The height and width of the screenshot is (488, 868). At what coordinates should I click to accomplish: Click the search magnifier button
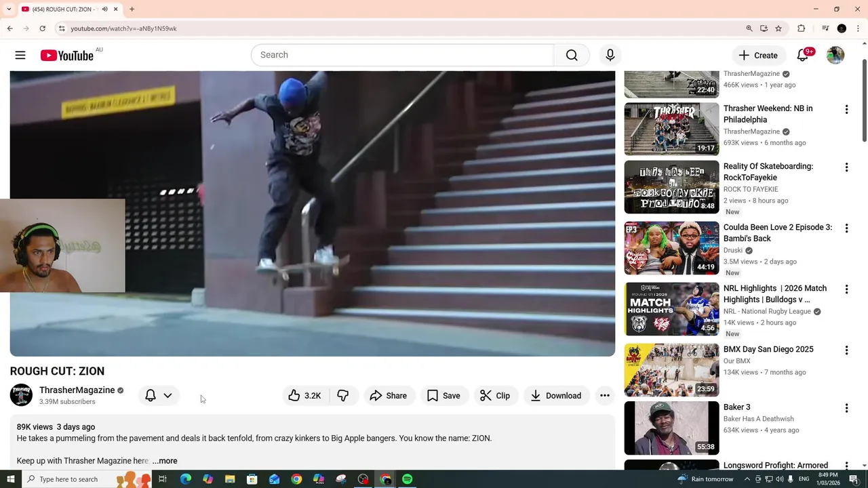[572, 55]
